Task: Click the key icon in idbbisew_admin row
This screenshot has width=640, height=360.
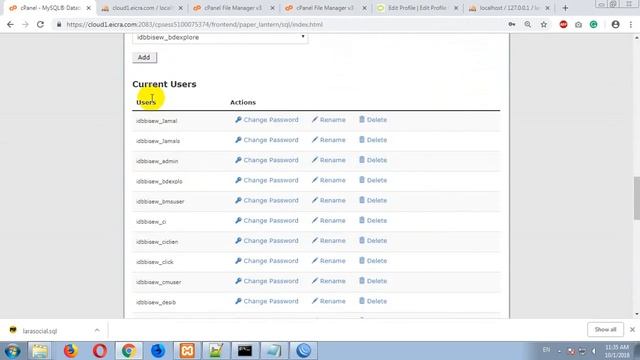Action: 238,160
